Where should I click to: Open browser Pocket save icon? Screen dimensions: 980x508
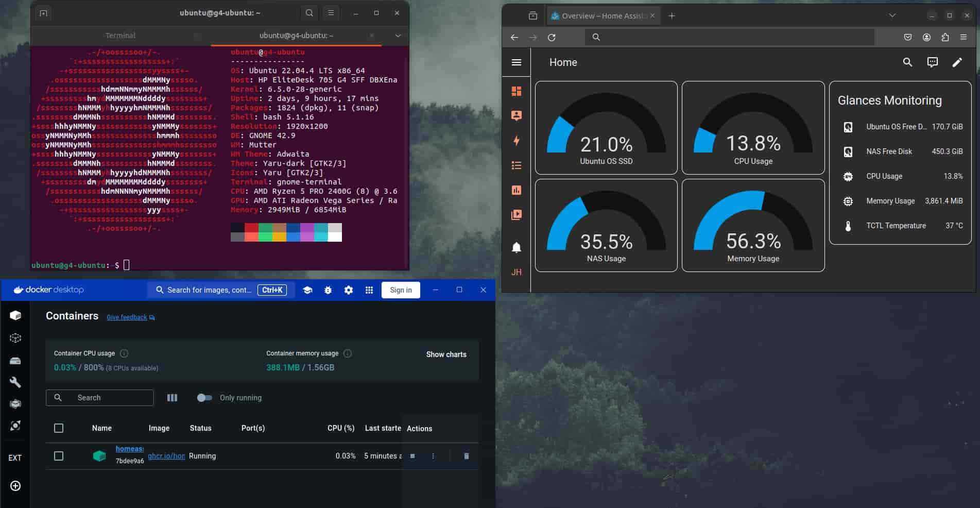point(908,37)
